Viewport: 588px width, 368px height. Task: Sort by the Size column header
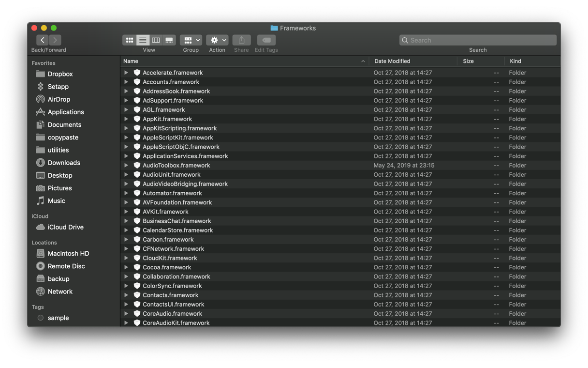coord(481,61)
